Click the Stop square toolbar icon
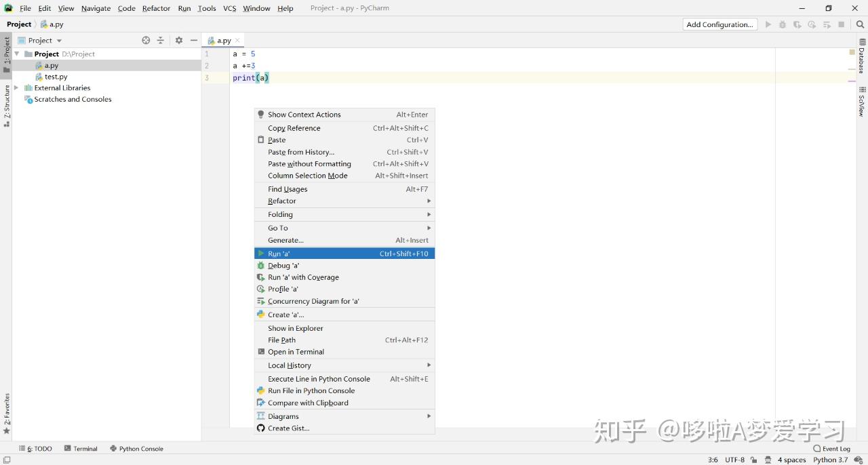Screen dimensions: 868x465 pyautogui.click(x=842, y=24)
